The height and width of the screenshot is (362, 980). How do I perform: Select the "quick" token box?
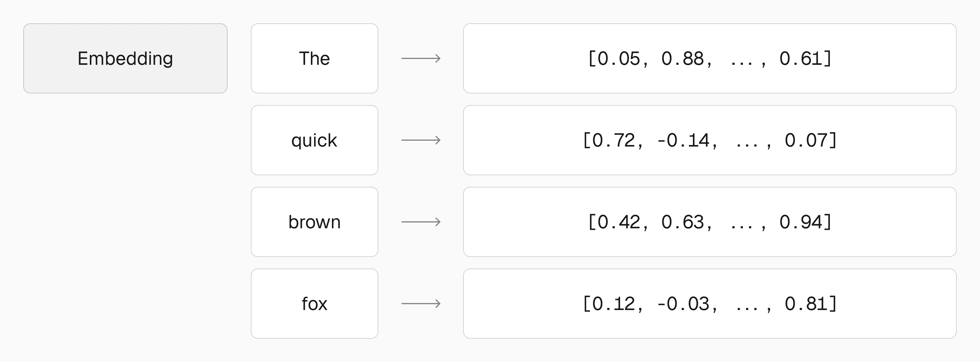(314, 140)
